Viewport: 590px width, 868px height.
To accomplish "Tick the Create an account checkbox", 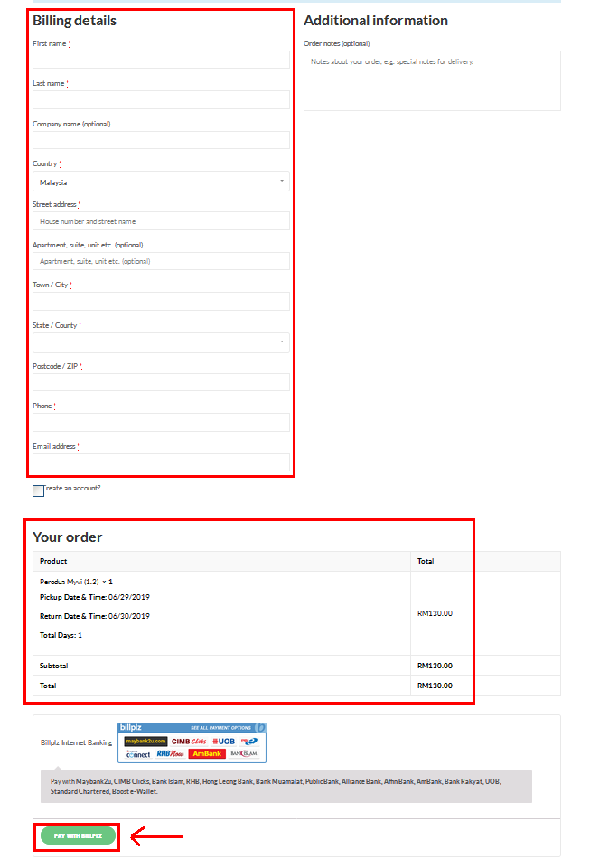I will click(x=38, y=490).
